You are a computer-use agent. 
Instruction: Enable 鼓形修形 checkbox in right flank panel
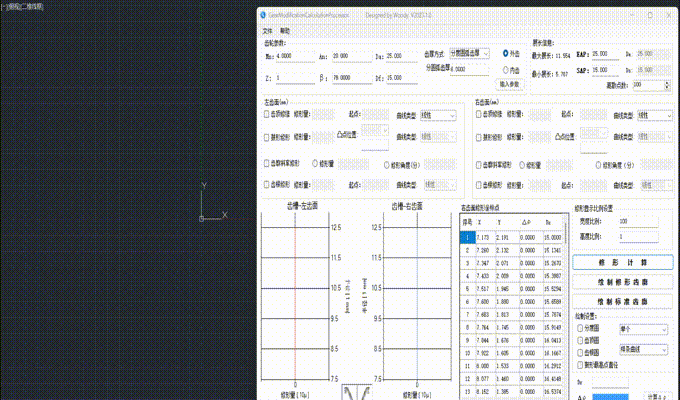479,137
